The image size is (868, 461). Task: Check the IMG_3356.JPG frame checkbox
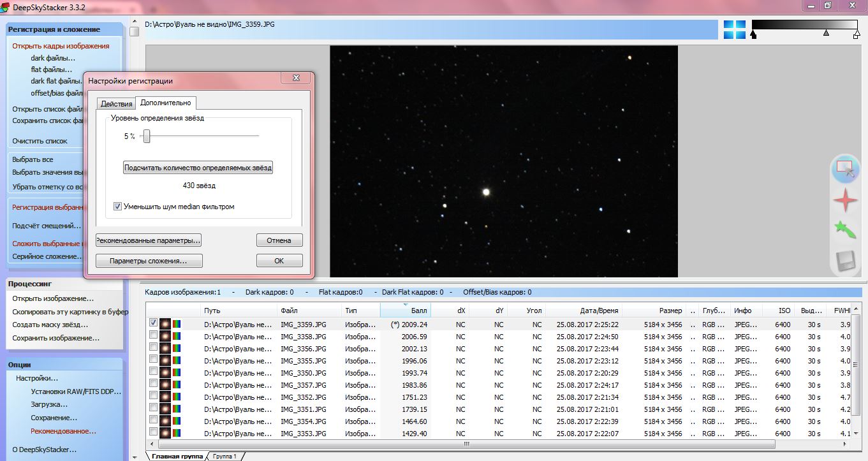153,349
